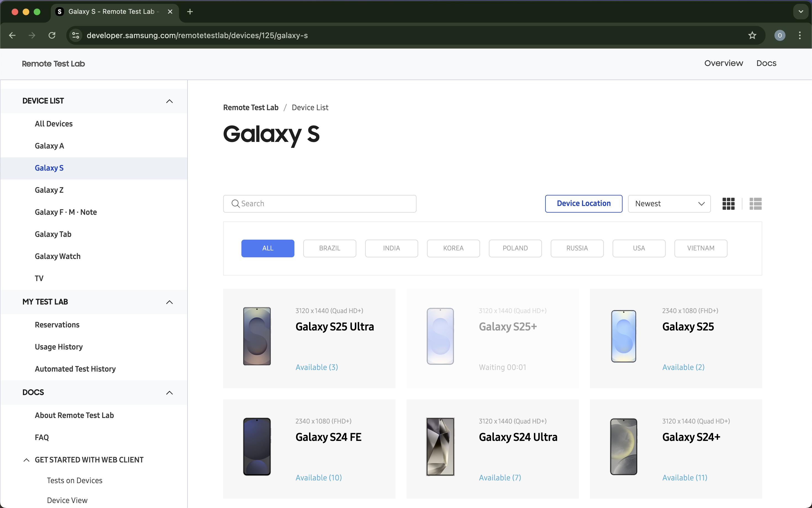Click the browser forward arrow
The width and height of the screenshot is (812, 508).
32,35
